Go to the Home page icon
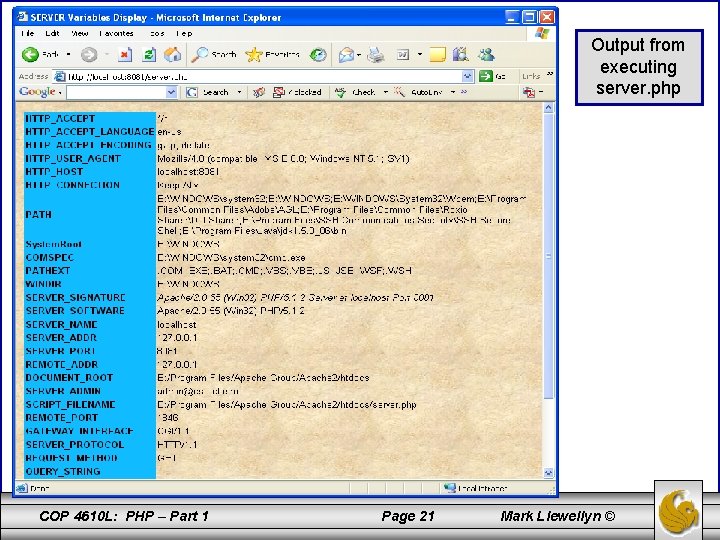Viewport: 720px width, 540px height. point(173,55)
